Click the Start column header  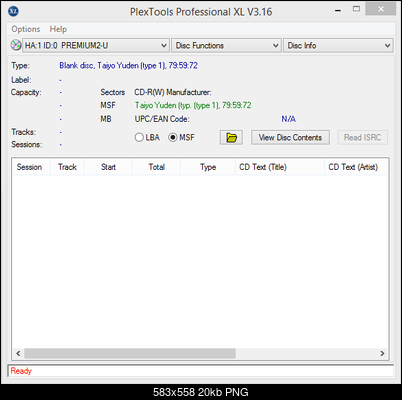point(109,167)
